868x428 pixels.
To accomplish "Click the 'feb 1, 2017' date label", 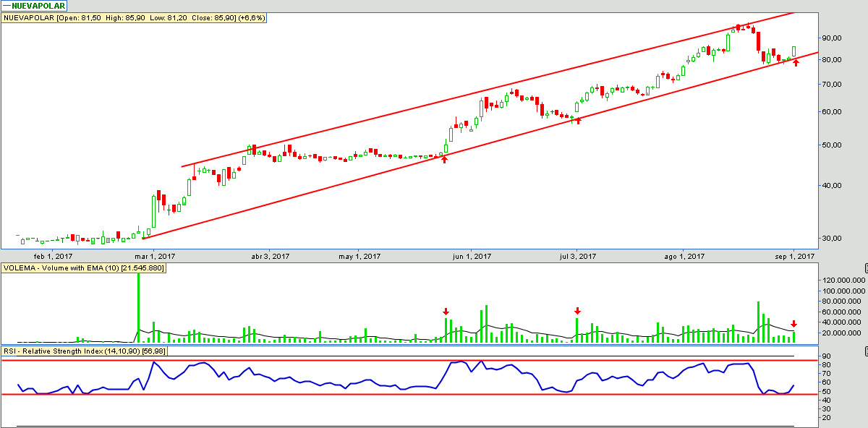I will (54, 256).
